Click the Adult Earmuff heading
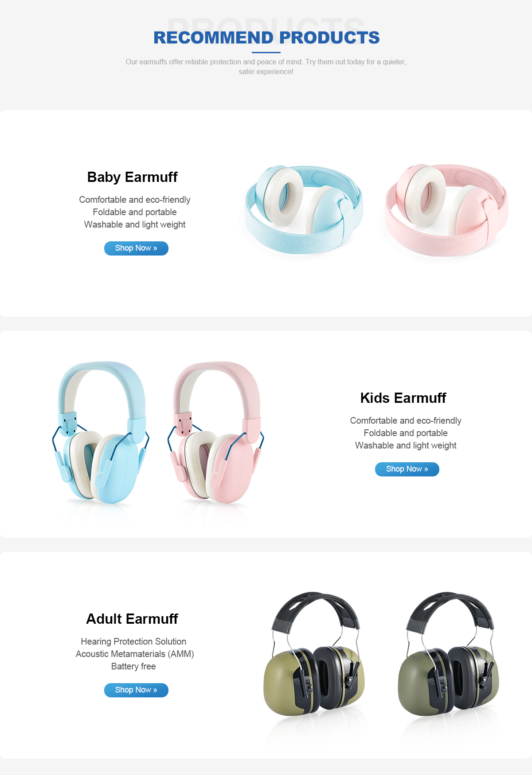The image size is (532, 775). tap(132, 619)
